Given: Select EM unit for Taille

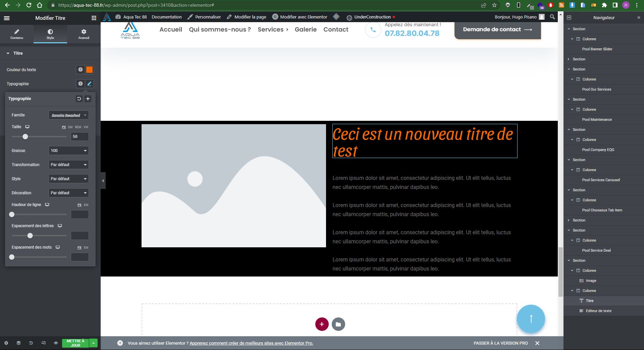Looking at the screenshot, I should coord(70,127).
